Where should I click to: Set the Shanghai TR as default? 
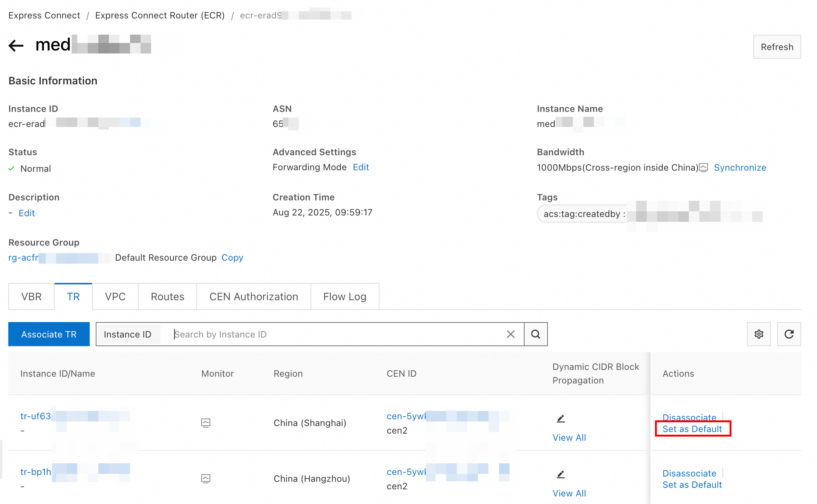pos(692,429)
